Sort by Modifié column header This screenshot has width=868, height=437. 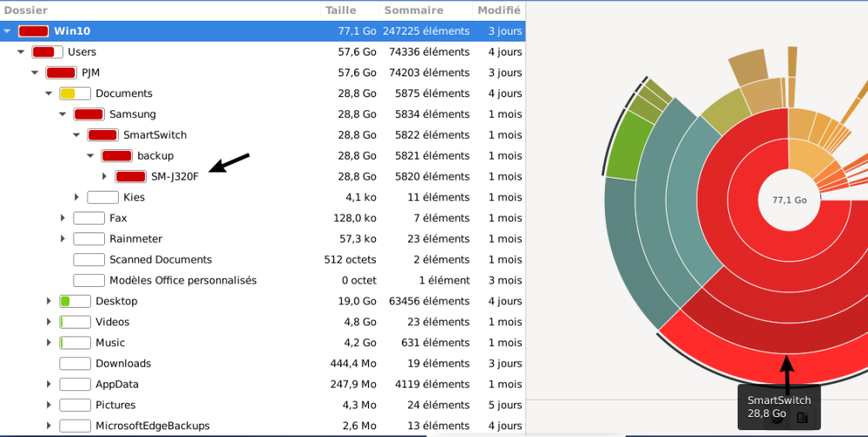pos(499,10)
